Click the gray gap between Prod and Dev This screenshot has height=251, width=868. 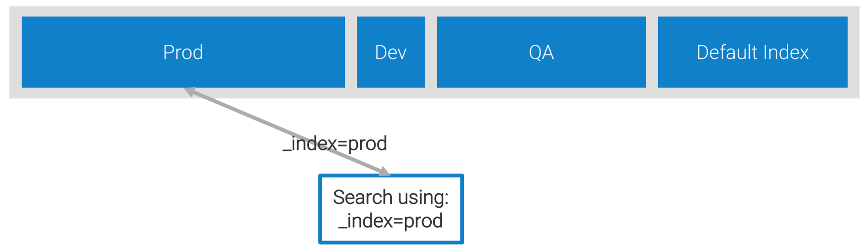tap(351, 52)
